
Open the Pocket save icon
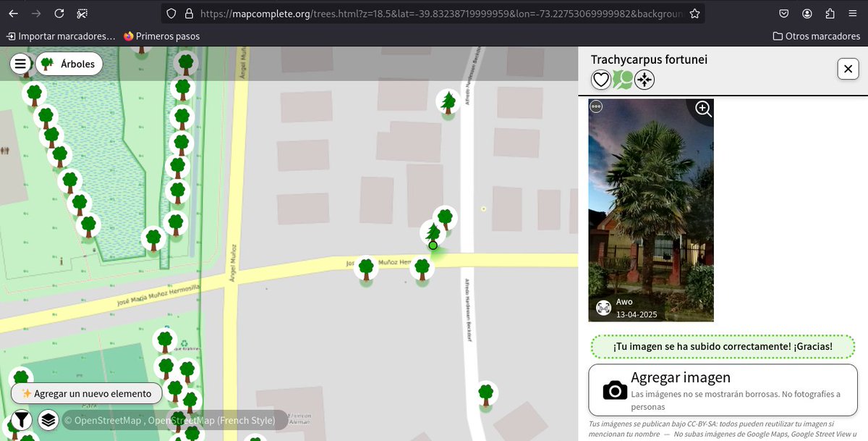[784, 13]
